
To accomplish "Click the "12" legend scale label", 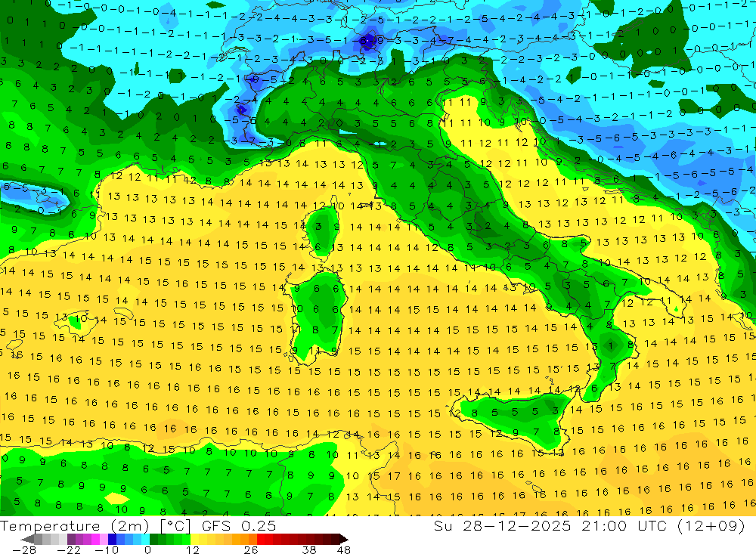I will coord(193,549).
